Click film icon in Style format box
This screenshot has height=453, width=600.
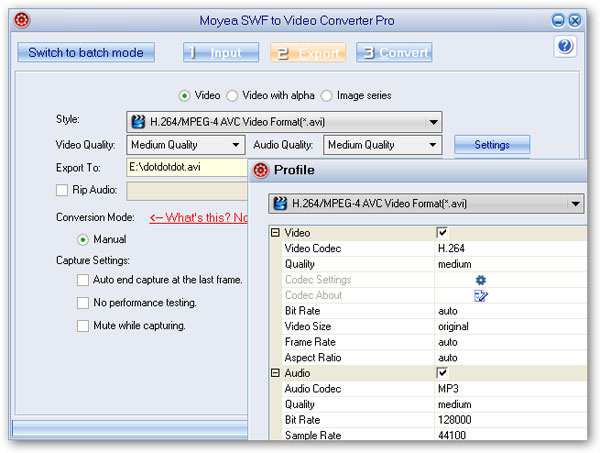point(138,122)
